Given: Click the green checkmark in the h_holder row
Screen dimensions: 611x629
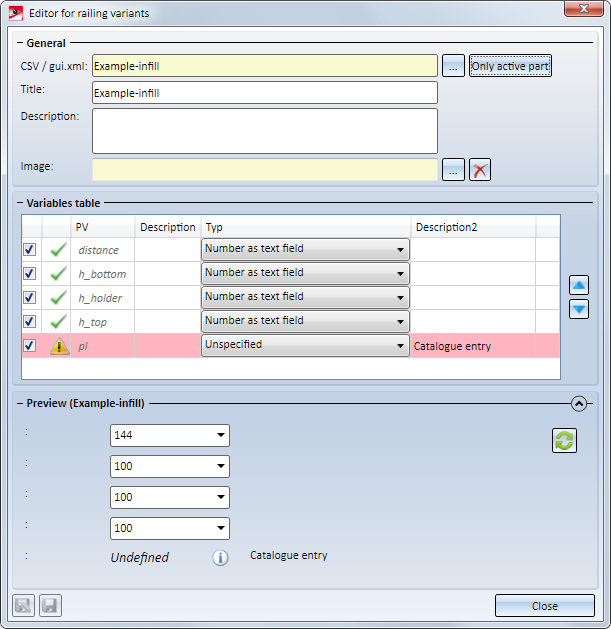Looking at the screenshot, I should point(59,298).
